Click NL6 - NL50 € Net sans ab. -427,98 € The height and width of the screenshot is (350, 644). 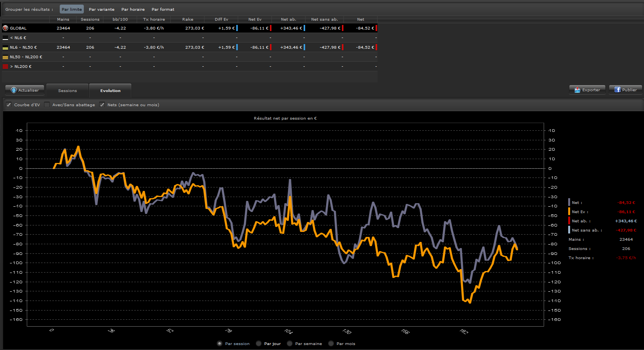pos(330,48)
